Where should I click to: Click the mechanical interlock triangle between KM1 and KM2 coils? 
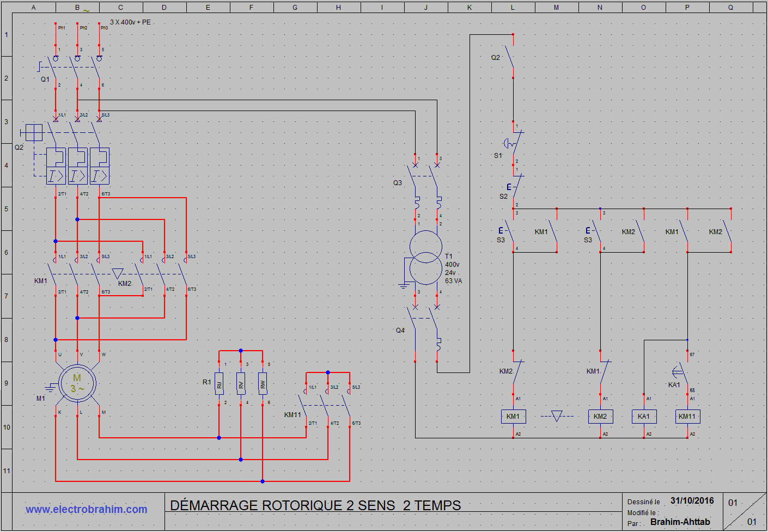coord(557,416)
